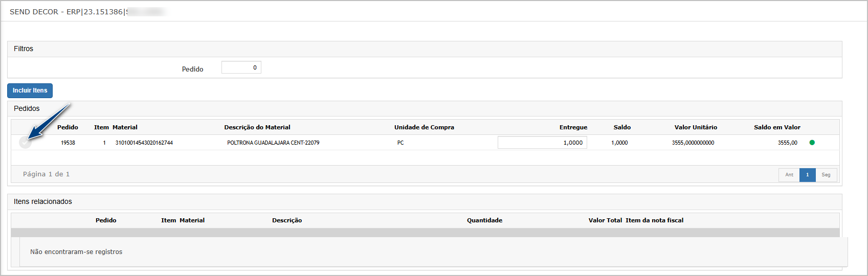The image size is (868, 276).
Task: Click the PC unit cell
Action: tap(400, 143)
